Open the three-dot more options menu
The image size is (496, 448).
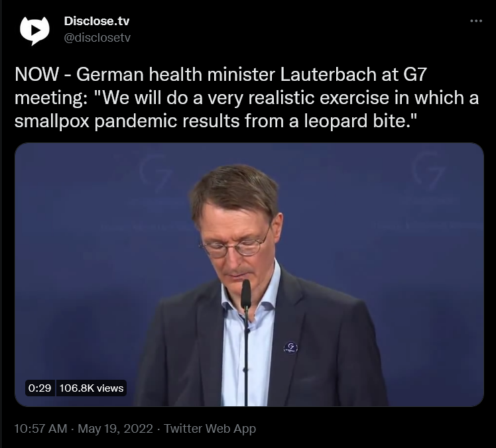point(475,21)
